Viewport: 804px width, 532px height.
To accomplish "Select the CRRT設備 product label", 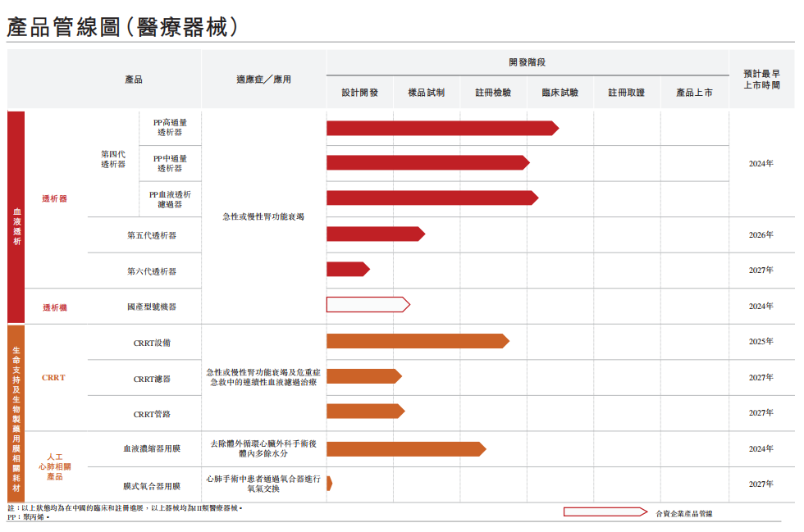I will point(152,343).
